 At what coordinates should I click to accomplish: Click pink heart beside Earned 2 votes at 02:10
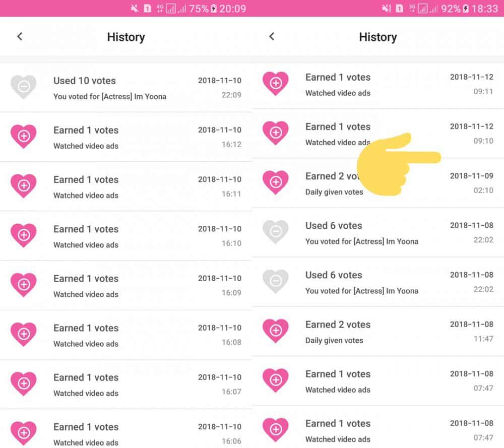pos(276,182)
